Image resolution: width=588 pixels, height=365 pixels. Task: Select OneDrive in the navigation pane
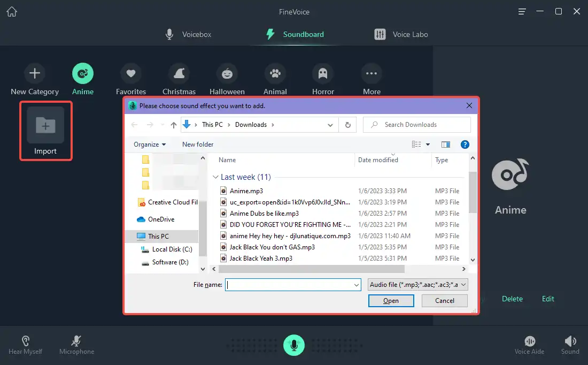[x=156, y=219]
